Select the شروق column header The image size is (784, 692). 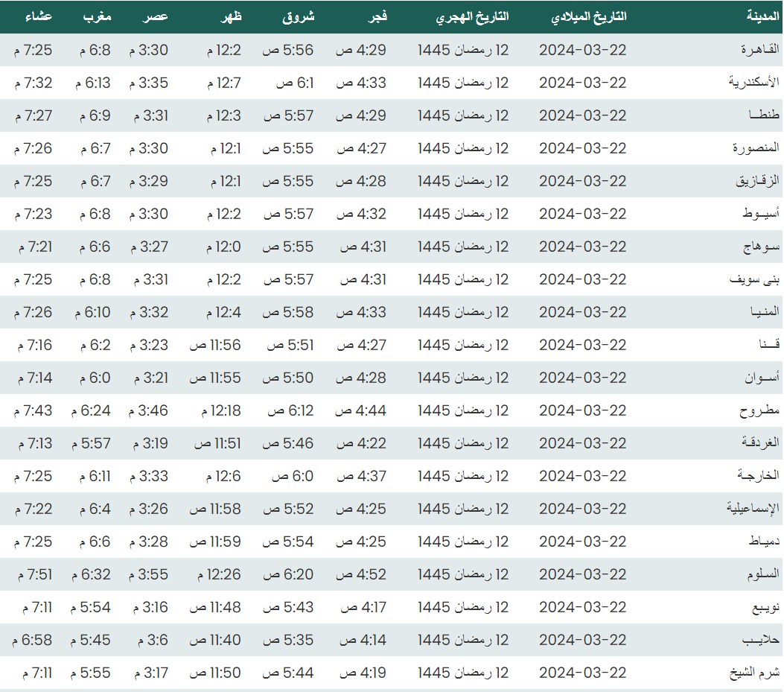tap(299, 16)
